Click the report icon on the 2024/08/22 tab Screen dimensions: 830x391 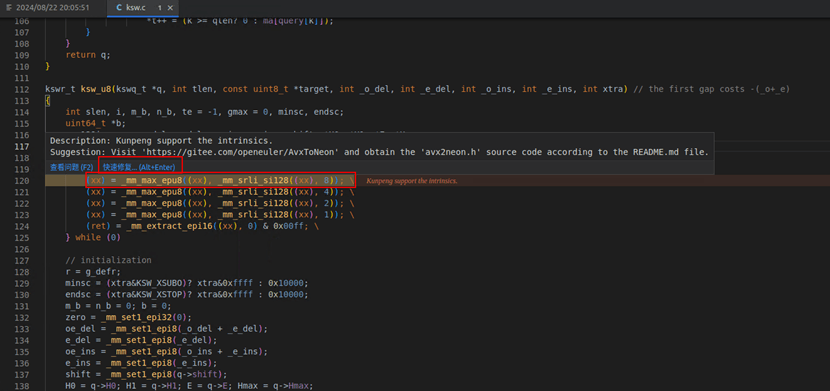coord(8,8)
